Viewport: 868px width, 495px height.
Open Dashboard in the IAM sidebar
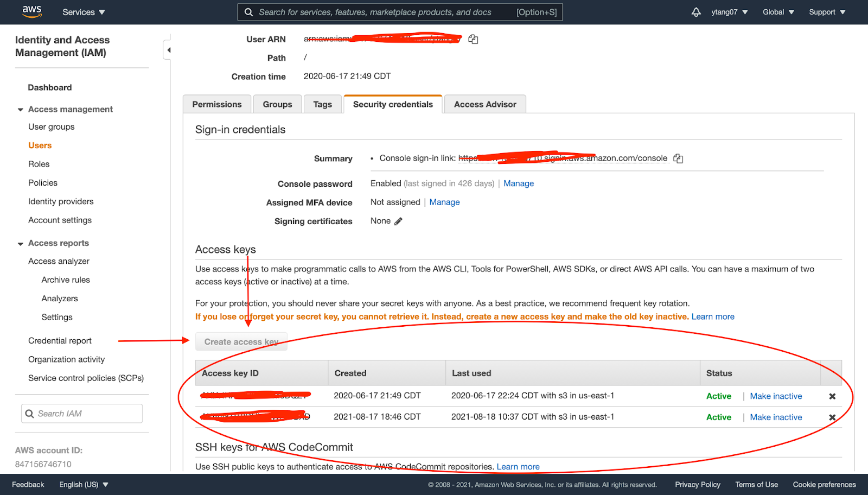click(x=50, y=87)
